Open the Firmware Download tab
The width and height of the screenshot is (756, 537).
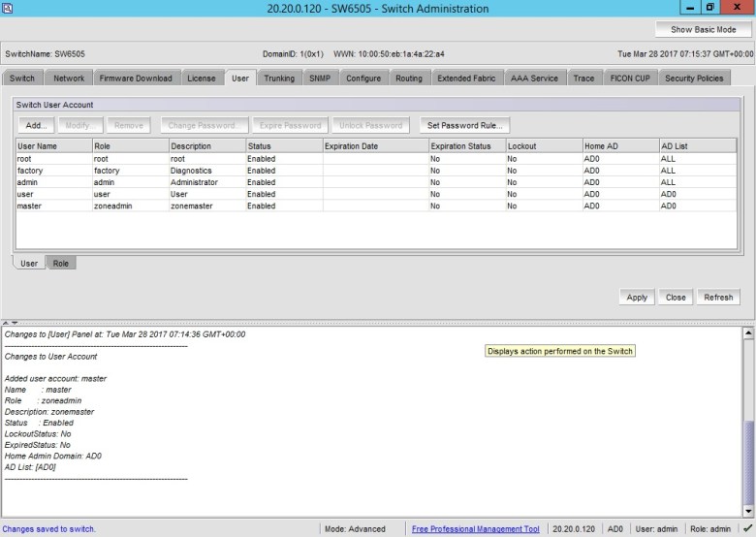136,79
